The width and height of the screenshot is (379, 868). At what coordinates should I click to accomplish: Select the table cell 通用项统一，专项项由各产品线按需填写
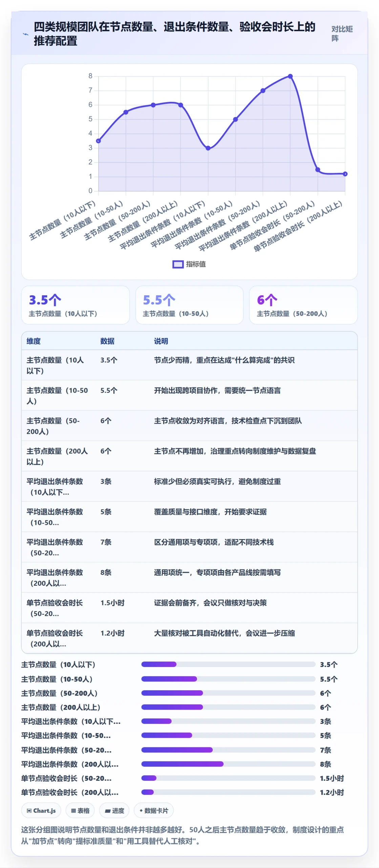tap(217, 573)
